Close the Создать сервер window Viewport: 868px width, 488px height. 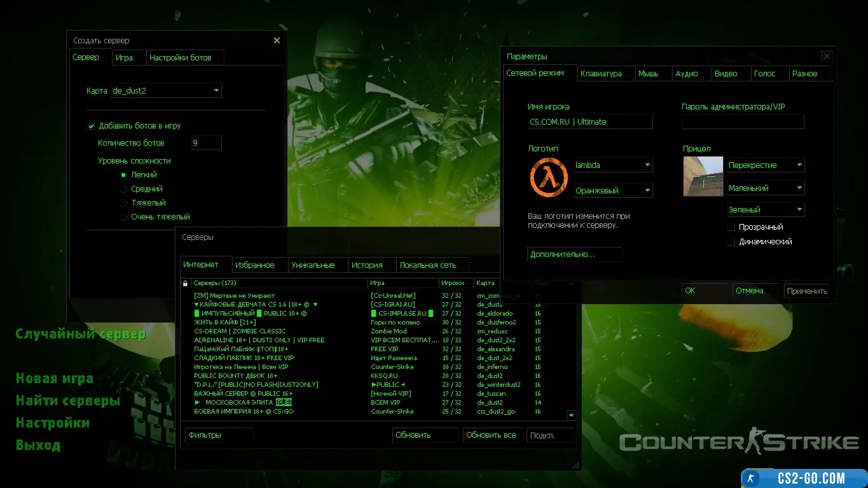[x=277, y=41]
